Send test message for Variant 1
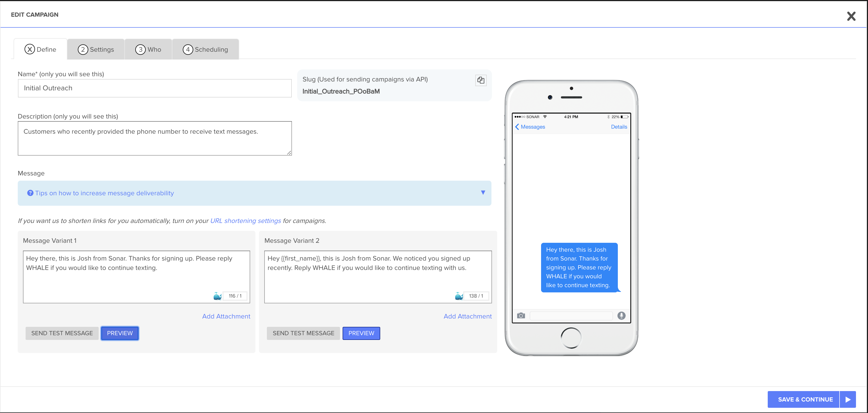 pyautogui.click(x=62, y=333)
